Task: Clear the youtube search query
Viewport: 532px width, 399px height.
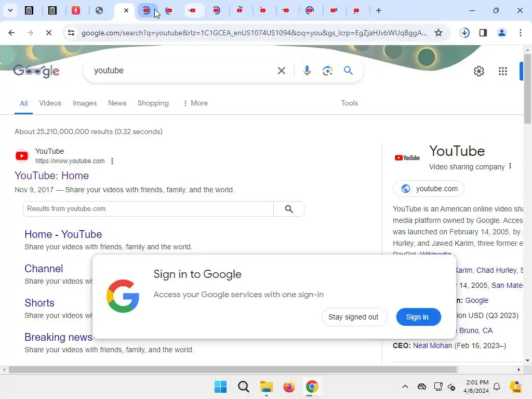Action: click(281, 71)
